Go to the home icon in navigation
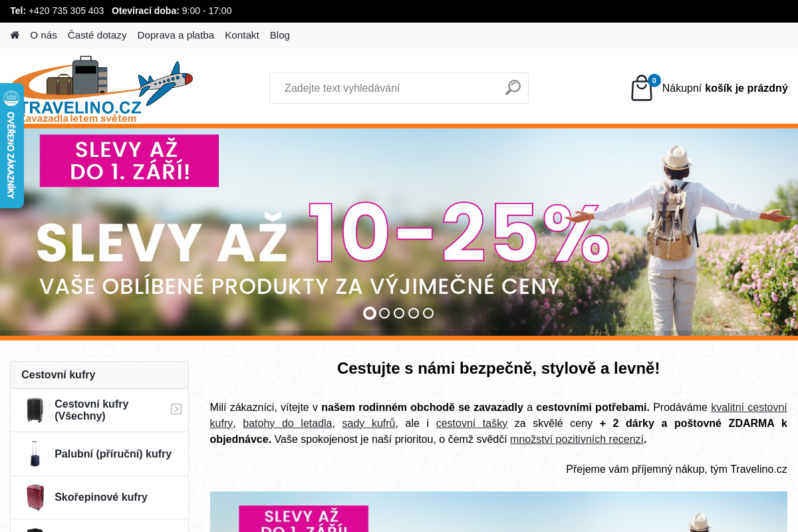This screenshot has height=532, width=798. [15, 35]
